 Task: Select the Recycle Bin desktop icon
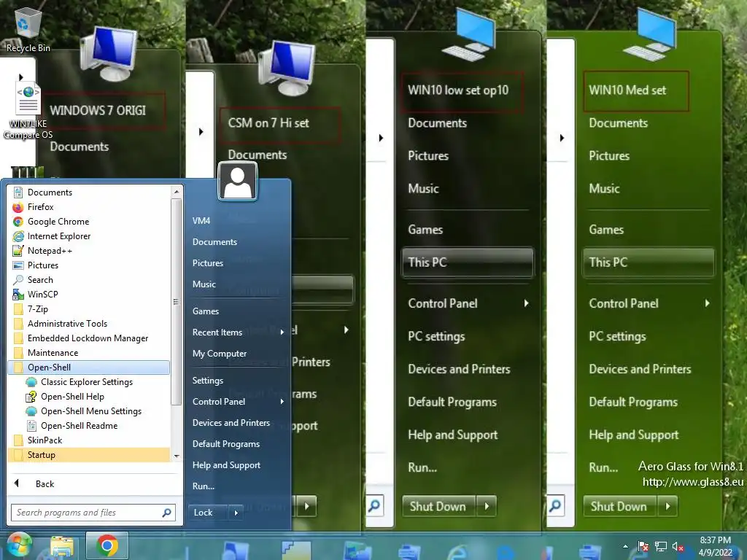28,28
